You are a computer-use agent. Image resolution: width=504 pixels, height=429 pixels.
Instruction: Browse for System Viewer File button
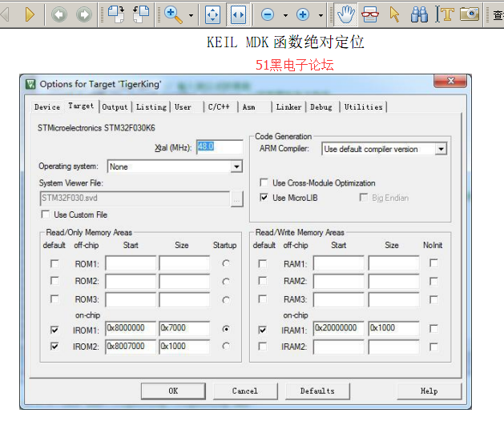click(236, 199)
